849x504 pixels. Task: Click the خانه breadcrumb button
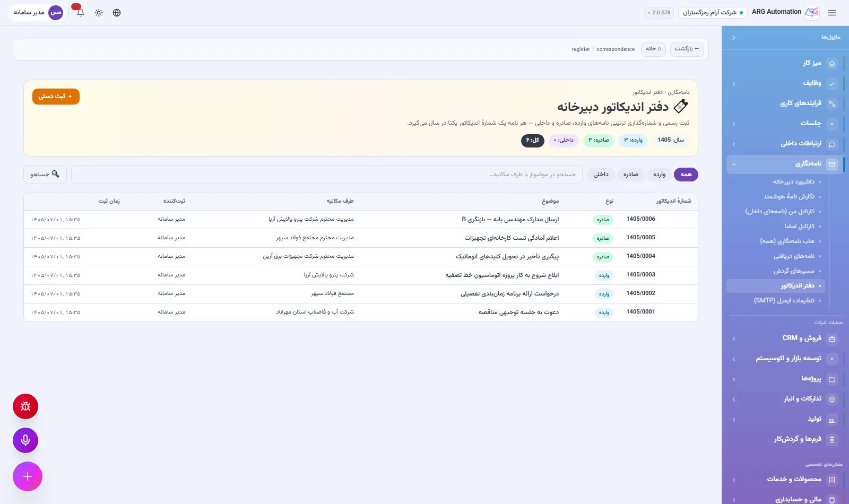[x=653, y=49]
